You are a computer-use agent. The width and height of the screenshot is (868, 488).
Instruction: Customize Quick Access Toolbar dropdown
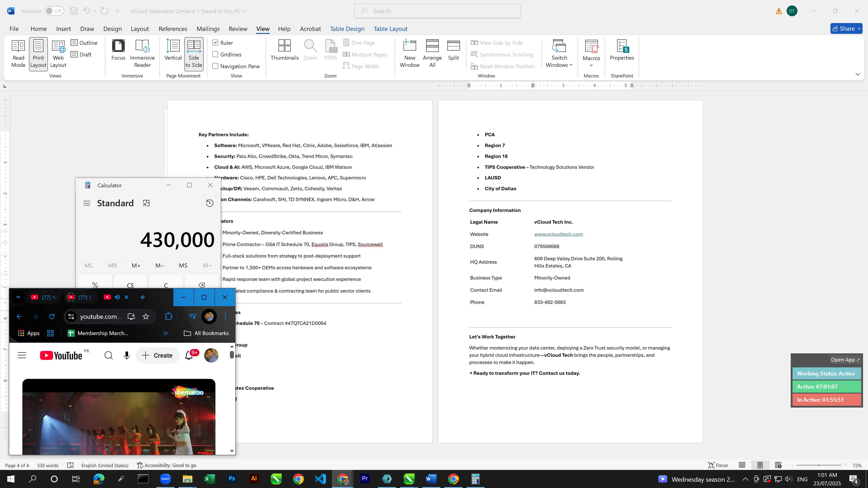pyautogui.click(x=117, y=11)
